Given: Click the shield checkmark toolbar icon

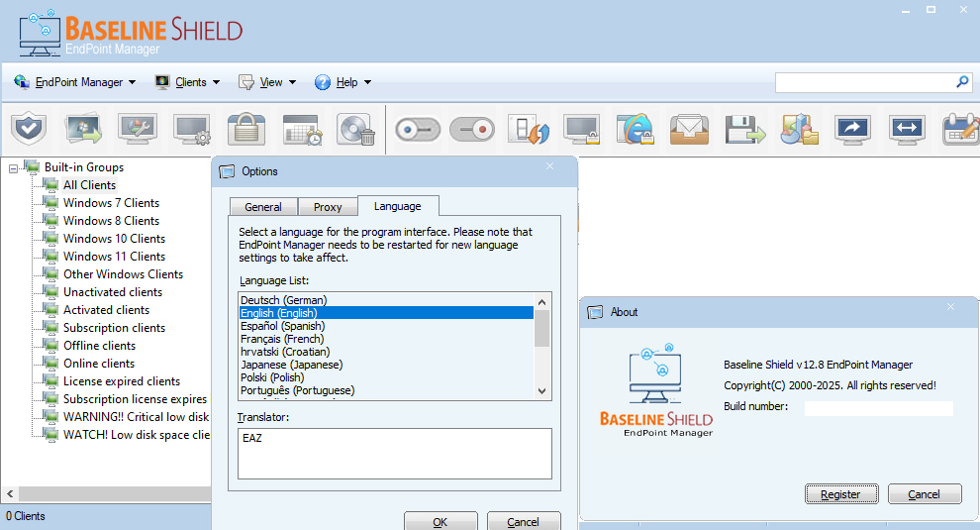Looking at the screenshot, I should tap(29, 130).
